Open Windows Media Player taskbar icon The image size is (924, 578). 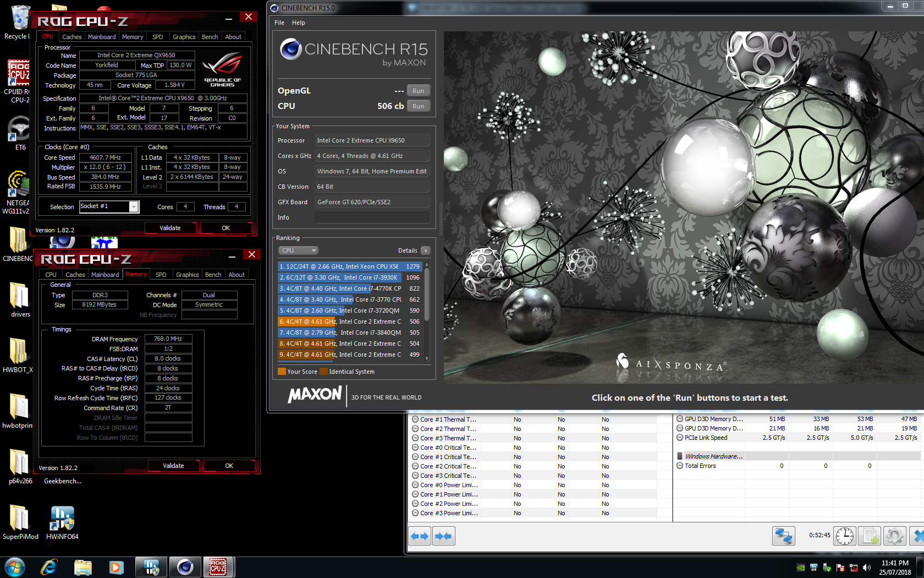(x=117, y=567)
